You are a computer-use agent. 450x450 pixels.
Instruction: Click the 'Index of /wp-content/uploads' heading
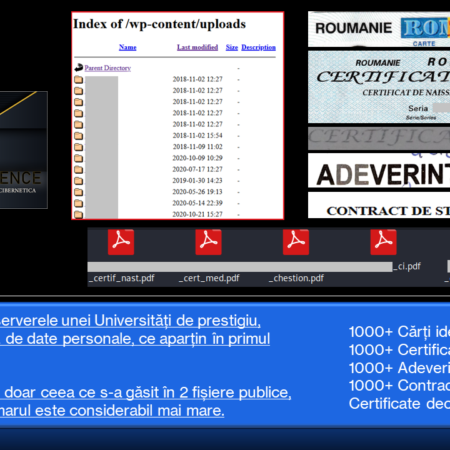tap(159, 24)
